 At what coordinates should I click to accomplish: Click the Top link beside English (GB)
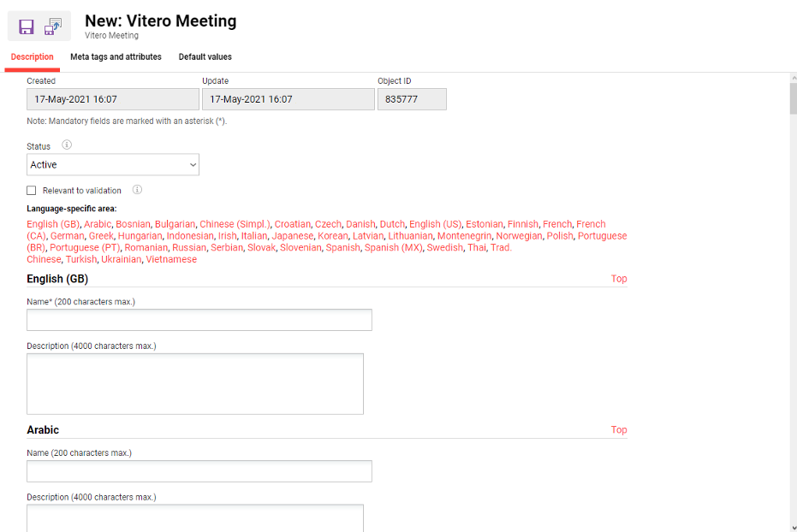click(x=618, y=279)
